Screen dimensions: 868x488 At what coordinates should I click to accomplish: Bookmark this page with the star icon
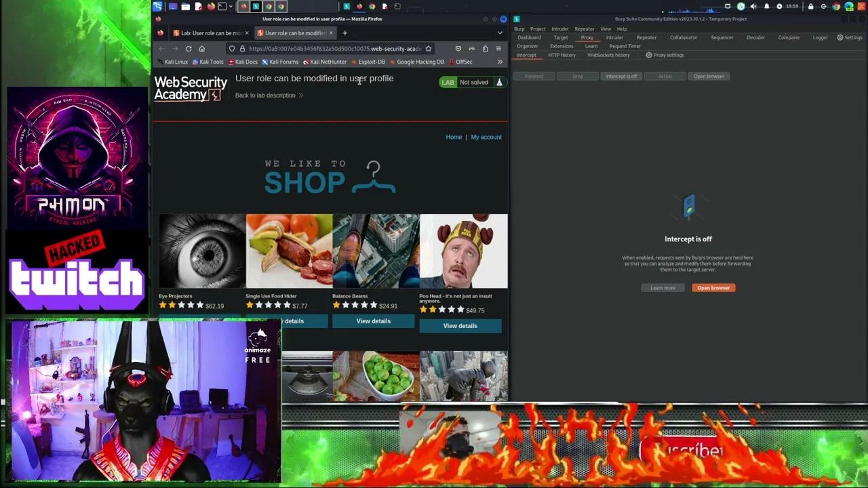point(428,49)
